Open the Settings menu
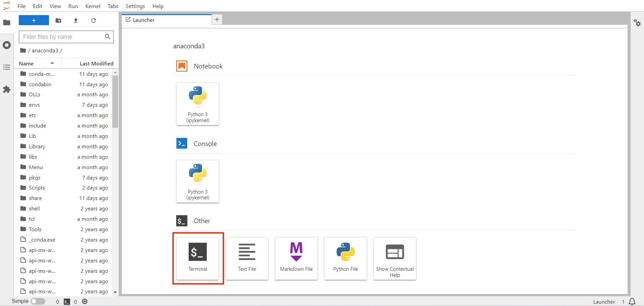 [x=135, y=6]
